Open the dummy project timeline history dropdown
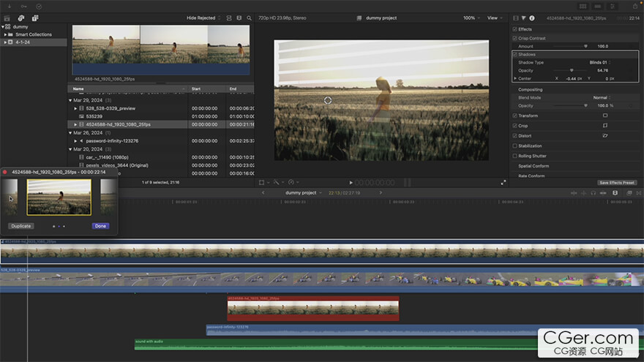644x362 pixels. coord(304,193)
